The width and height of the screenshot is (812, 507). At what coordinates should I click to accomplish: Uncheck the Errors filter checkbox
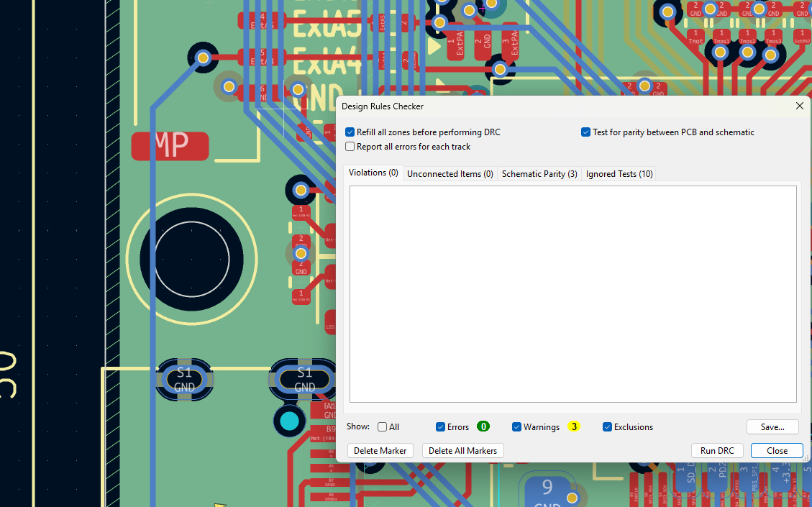[x=440, y=426]
